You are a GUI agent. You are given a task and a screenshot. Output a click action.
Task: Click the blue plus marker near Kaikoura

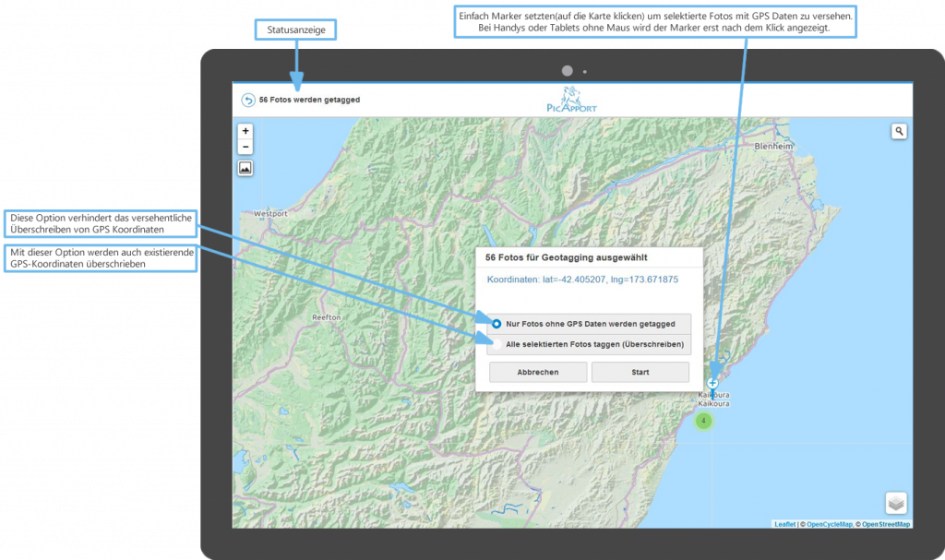pyautogui.click(x=712, y=382)
